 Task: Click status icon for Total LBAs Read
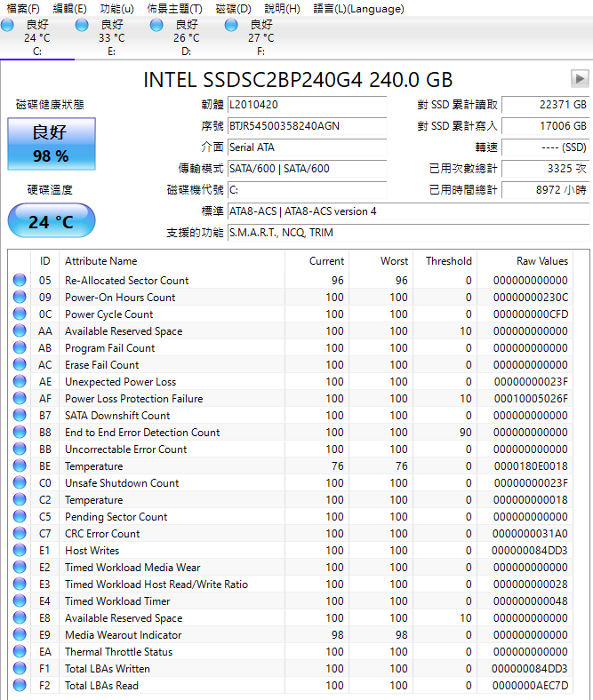(x=20, y=685)
